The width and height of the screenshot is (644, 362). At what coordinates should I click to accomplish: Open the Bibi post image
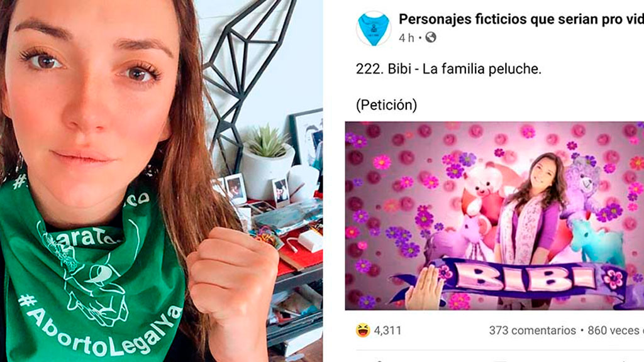[494, 216]
